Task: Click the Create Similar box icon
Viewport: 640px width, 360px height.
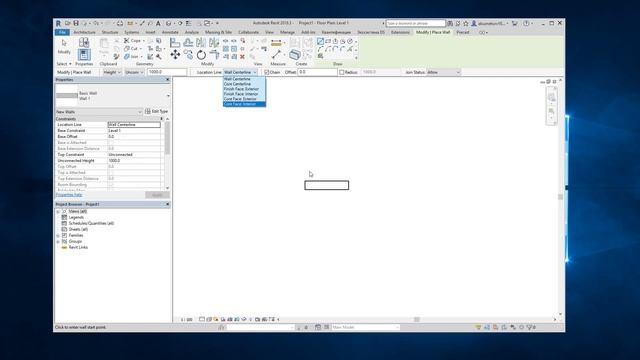Action: pos(294,54)
